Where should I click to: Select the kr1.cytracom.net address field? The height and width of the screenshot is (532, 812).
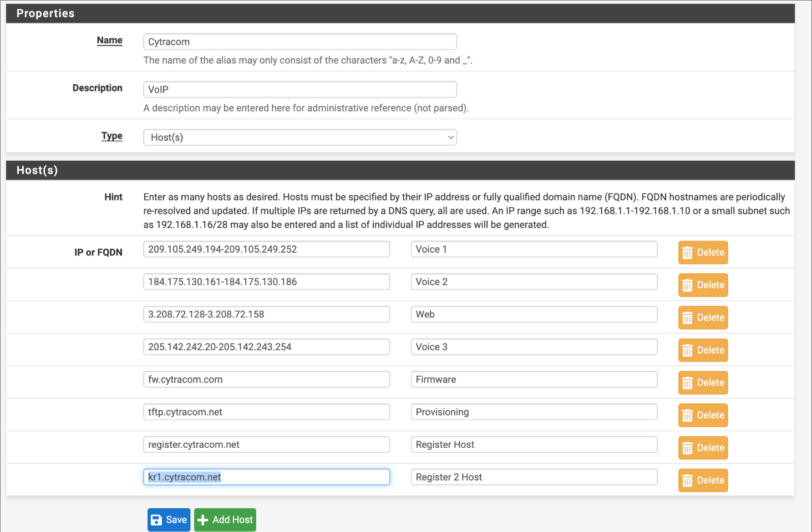tap(266, 477)
